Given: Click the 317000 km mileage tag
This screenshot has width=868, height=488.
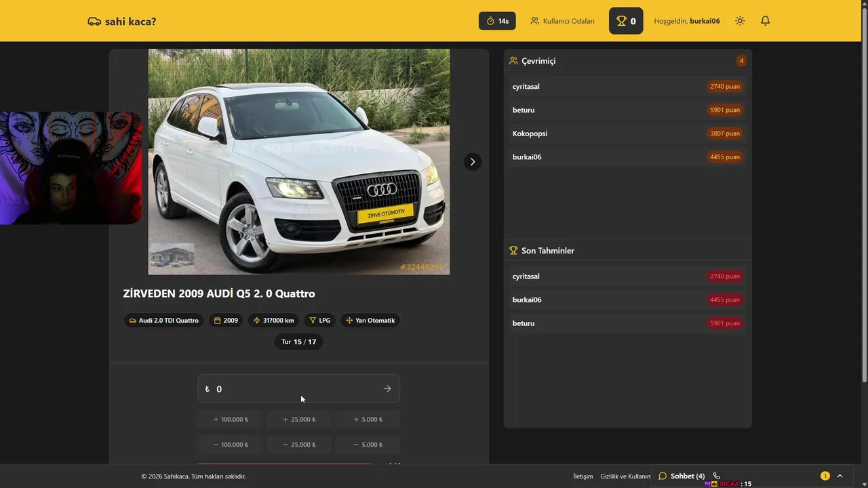Looking at the screenshot, I should (273, 321).
